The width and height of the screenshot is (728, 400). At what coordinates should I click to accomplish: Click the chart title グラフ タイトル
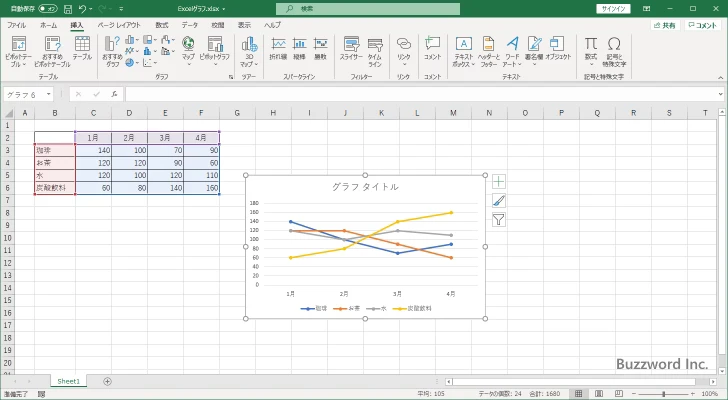(x=365, y=187)
